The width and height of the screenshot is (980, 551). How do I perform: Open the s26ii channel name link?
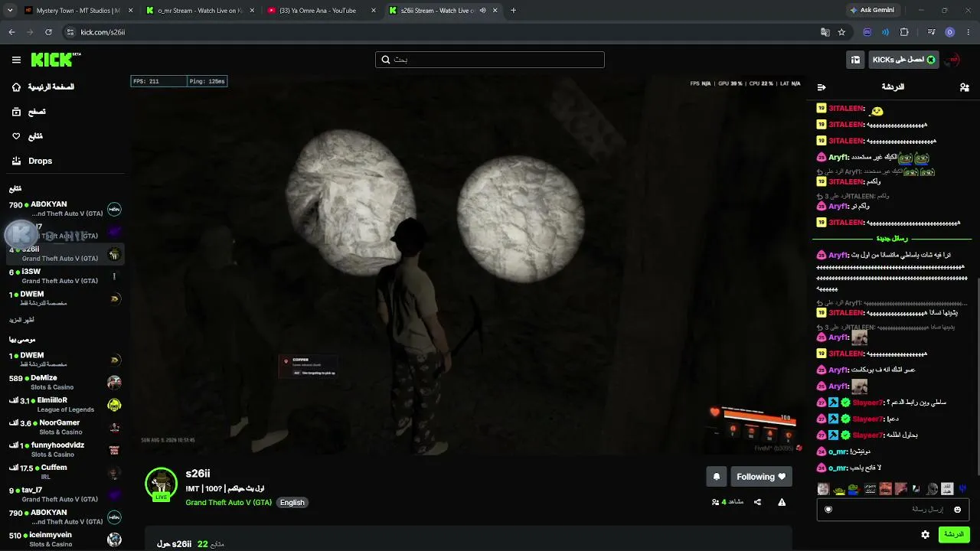click(198, 474)
